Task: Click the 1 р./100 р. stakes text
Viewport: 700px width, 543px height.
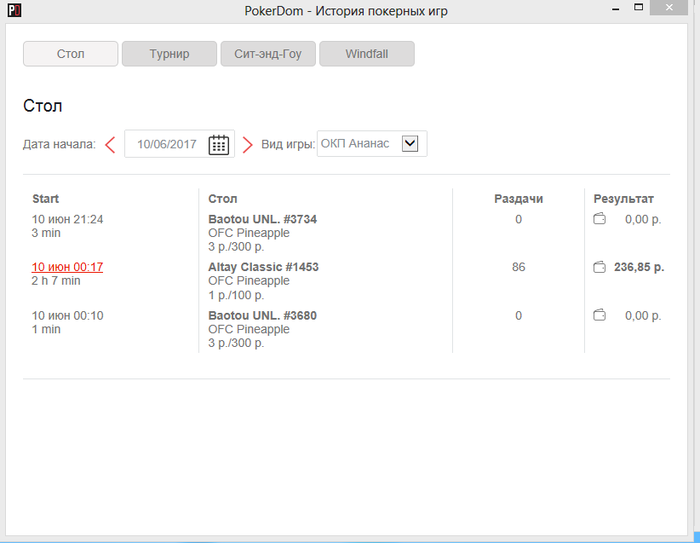Action: [236, 295]
